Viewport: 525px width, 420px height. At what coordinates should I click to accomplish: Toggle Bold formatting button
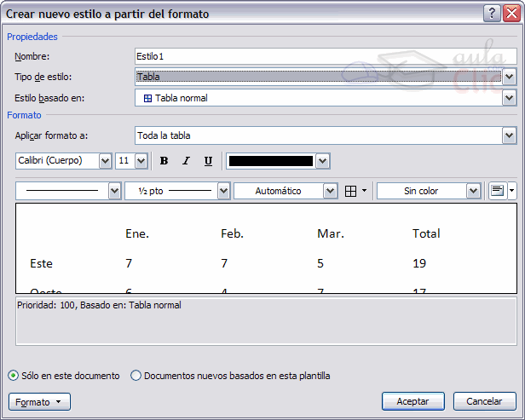(164, 161)
